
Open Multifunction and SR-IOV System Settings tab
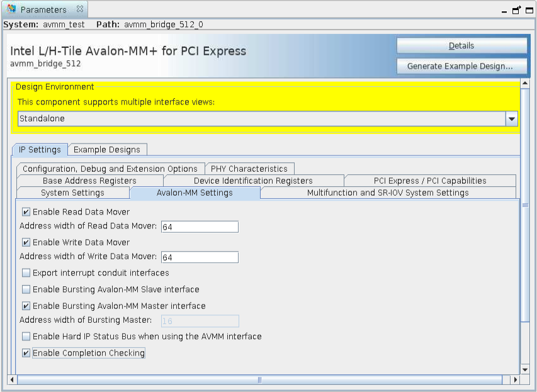(388, 193)
